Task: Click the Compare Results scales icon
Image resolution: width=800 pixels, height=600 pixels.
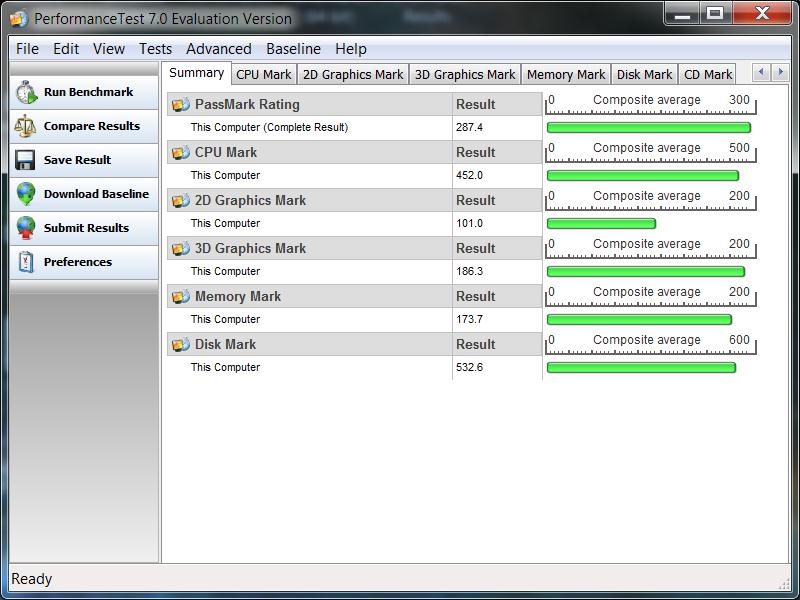Action: (x=26, y=126)
